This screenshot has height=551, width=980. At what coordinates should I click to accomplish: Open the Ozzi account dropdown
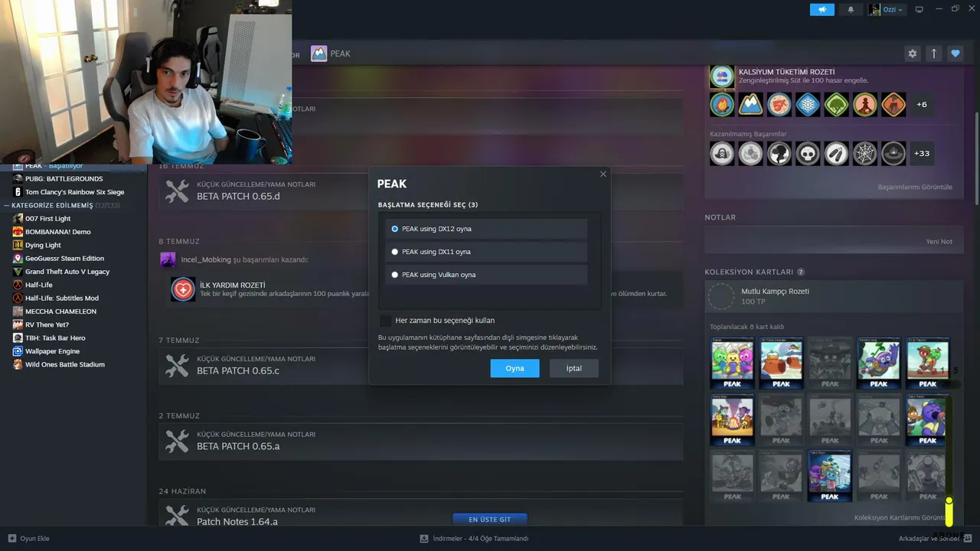(x=887, y=9)
